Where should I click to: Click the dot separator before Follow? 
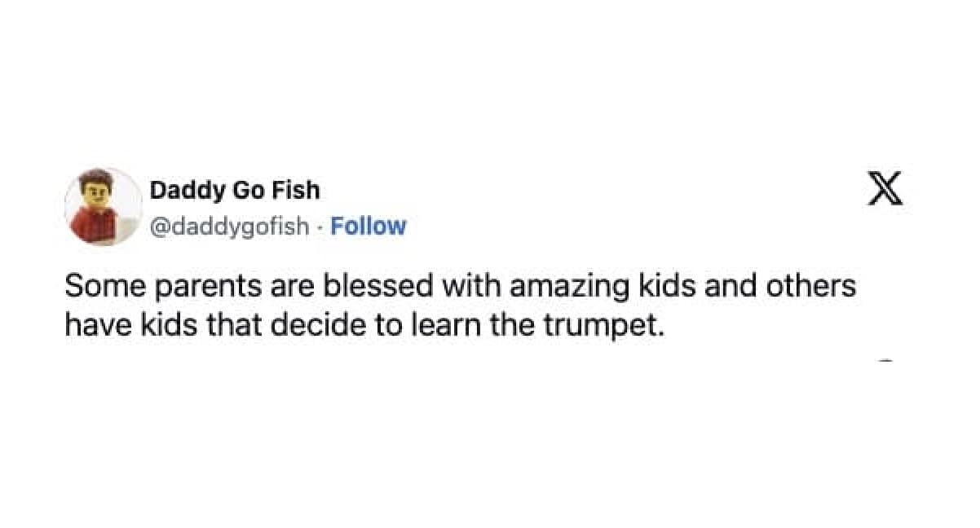(x=320, y=226)
